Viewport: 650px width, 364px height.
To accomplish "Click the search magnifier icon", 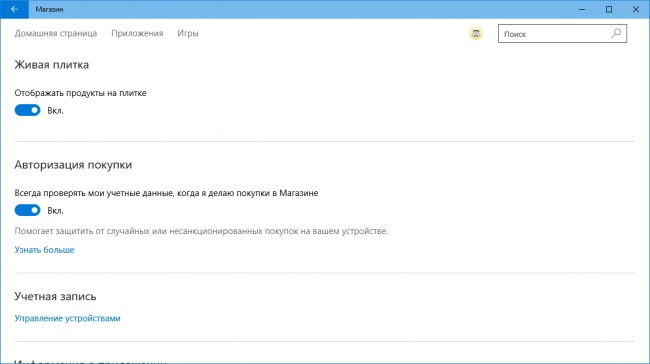I will (616, 34).
